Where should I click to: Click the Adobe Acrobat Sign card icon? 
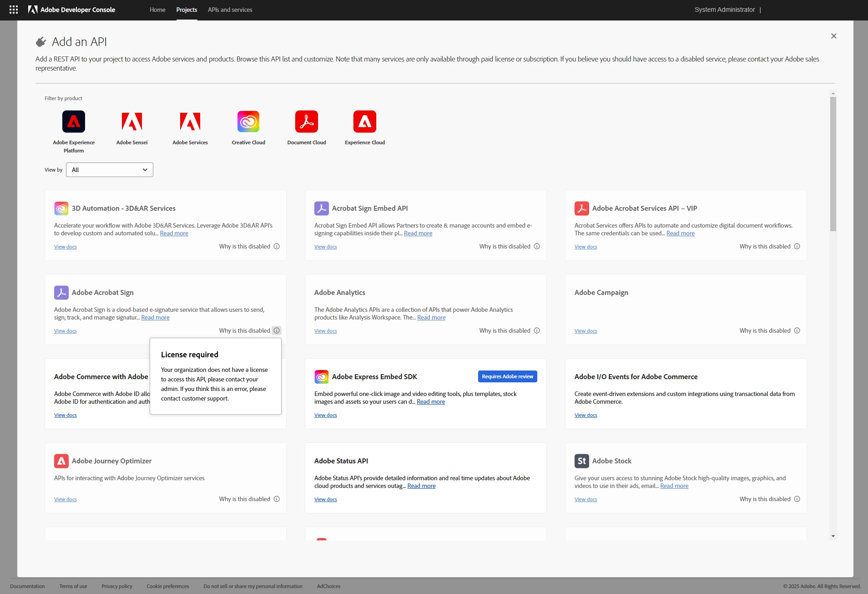click(x=61, y=293)
